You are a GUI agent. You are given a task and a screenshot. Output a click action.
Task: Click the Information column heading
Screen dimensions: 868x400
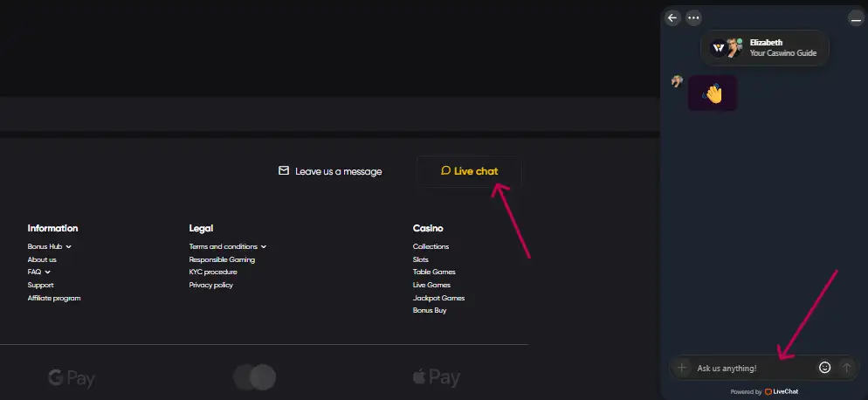[x=52, y=228]
